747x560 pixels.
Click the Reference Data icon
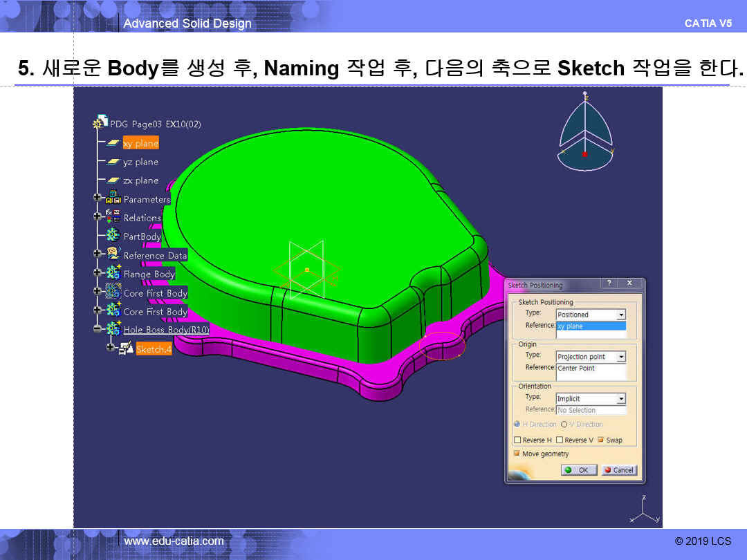pos(113,255)
